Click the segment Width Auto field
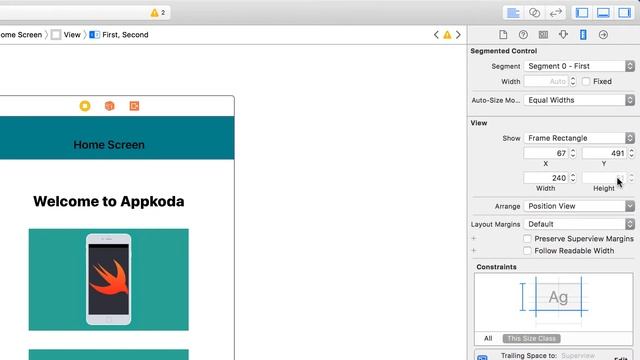The image size is (640, 360). (x=547, y=82)
